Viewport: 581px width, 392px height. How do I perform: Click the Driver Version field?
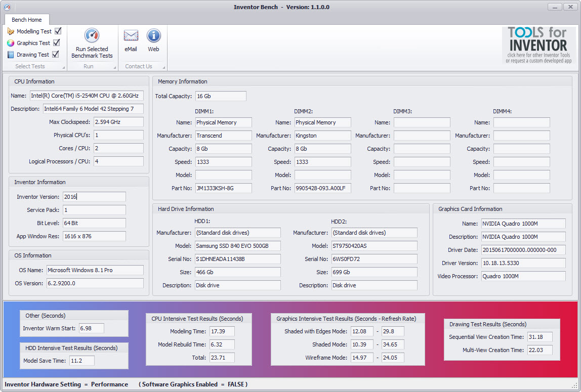tap(524, 263)
